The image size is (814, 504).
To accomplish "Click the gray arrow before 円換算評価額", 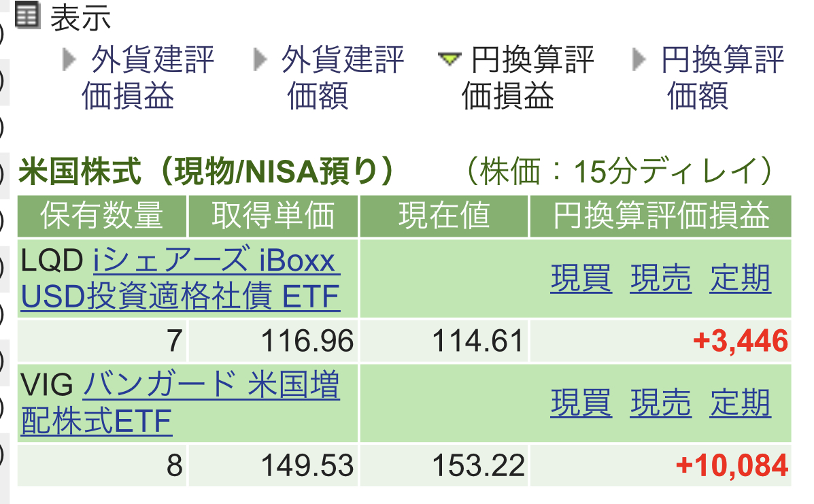I will point(639,60).
